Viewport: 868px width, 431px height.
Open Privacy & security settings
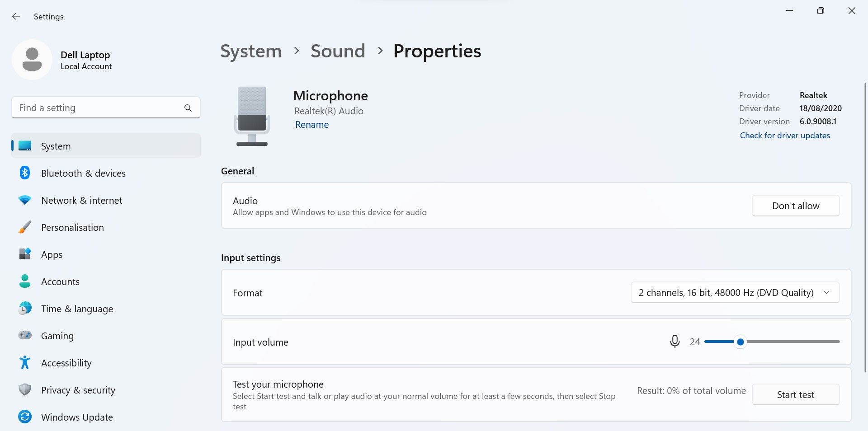pyautogui.click(x=78, y=390)
